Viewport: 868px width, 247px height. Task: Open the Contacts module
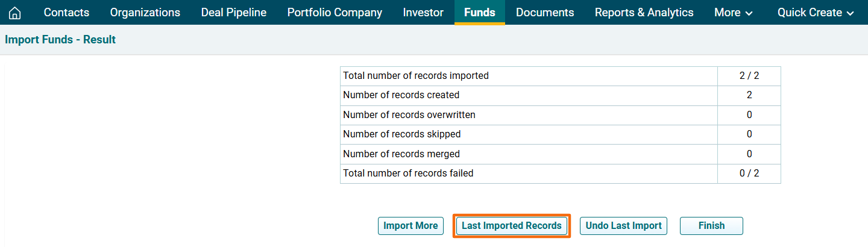point(66,13)
